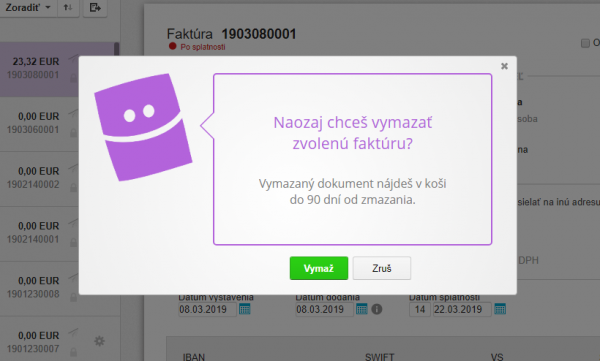Close the delete confirmation dialog
The image size is (600, 361).
(504, 66)
